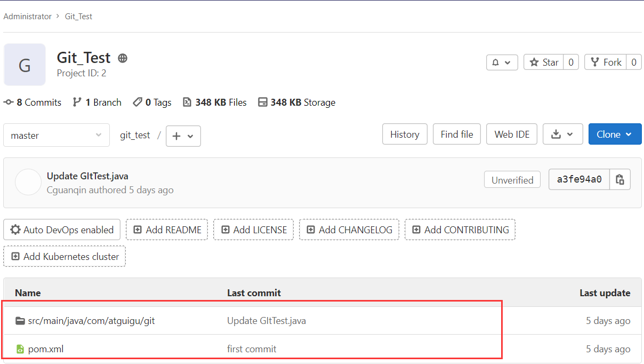Click the git_test path breadcrumb
Screen dimensions: 644x364
(x=135, y=136)
